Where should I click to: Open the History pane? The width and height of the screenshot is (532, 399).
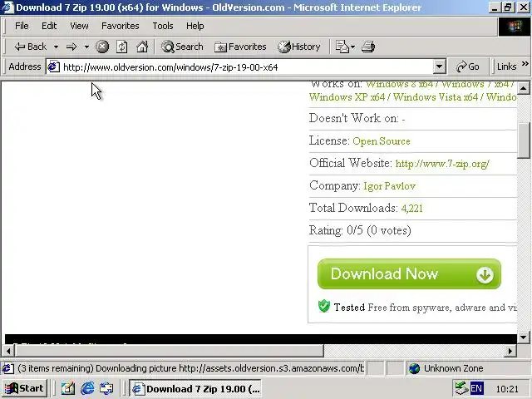point(299,47)
